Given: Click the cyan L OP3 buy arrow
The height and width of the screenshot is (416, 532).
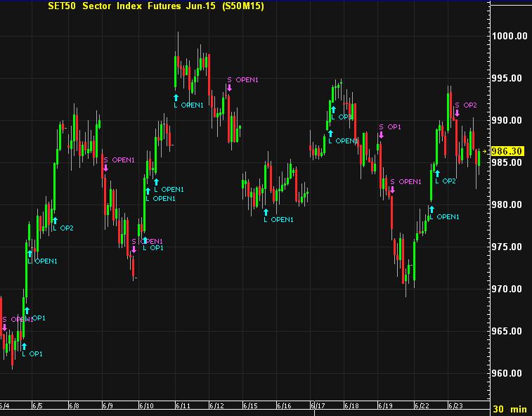Looking at the screenshot, I should (x=333, y=109).
